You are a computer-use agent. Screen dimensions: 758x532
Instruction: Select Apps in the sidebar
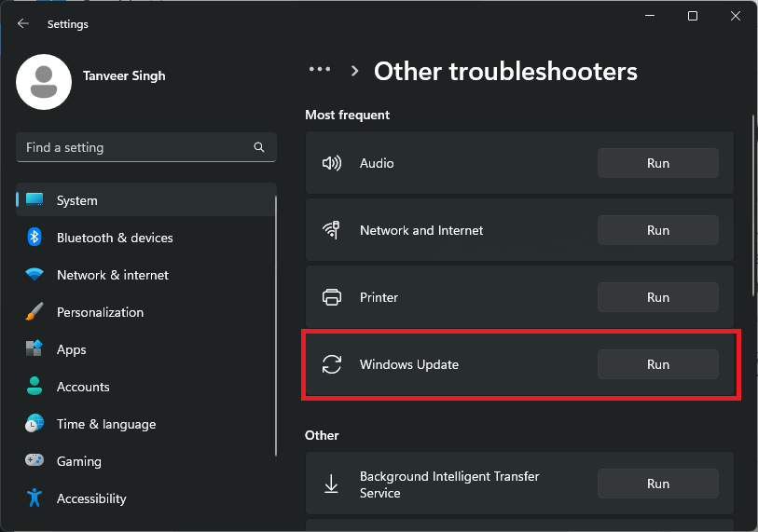(x=146, y=348)
